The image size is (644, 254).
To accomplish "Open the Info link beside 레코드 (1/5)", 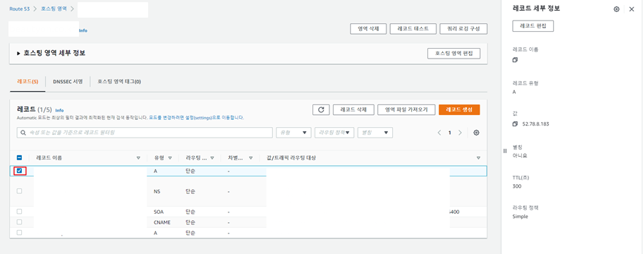I will [59, 110].
